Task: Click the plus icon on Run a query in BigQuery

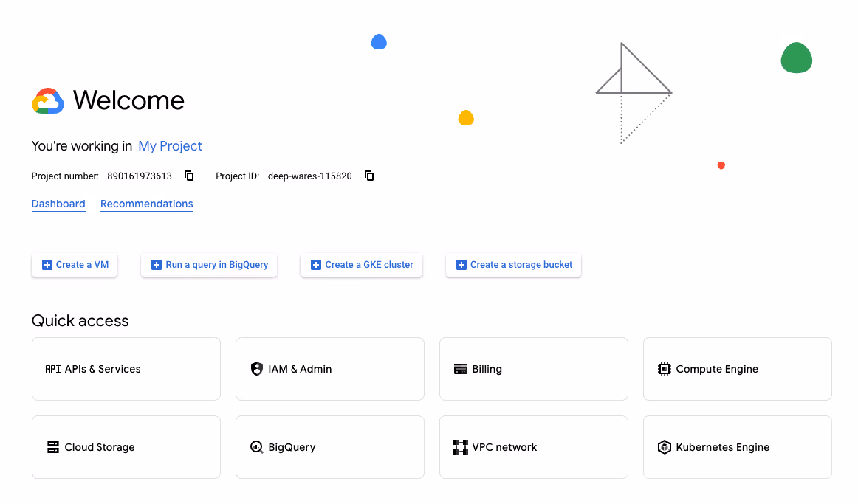Action: point(157,265)
